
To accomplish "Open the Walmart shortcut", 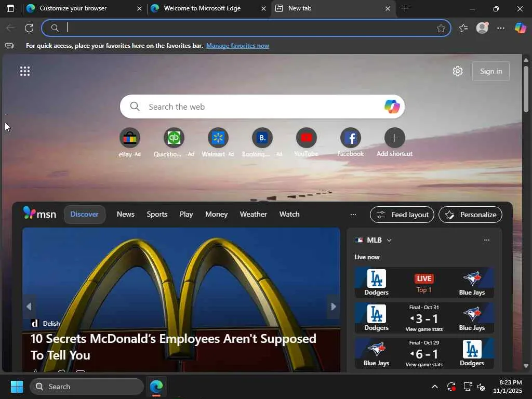I will point(218,138).
